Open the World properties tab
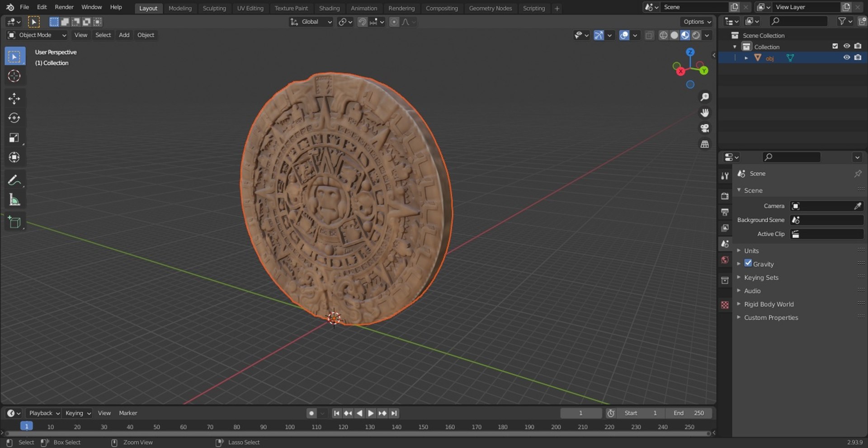Image resolution: width=868 pixels, height=448 pixels. click(725, 260)
